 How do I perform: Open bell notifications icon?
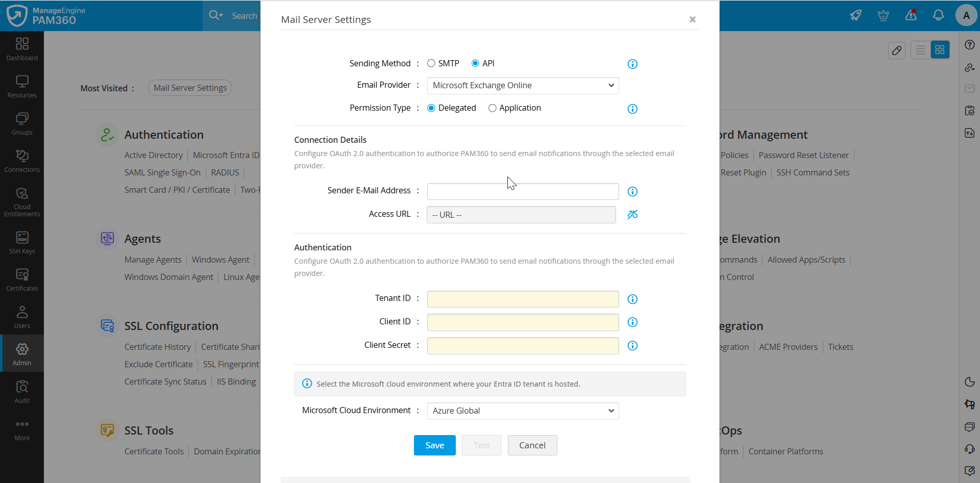[x=938, y=15]
